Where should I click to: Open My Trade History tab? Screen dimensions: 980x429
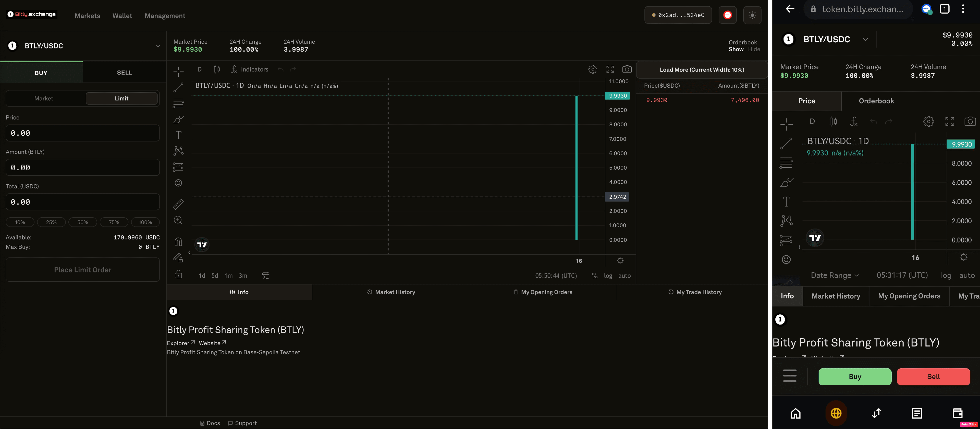click(x=695, y=292)
